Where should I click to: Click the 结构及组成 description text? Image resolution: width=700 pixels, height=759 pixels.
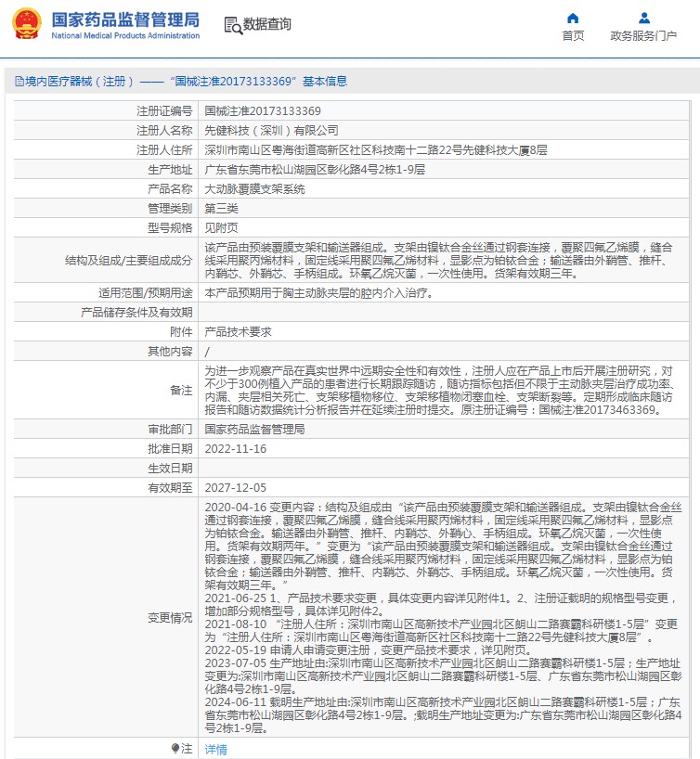438,261
